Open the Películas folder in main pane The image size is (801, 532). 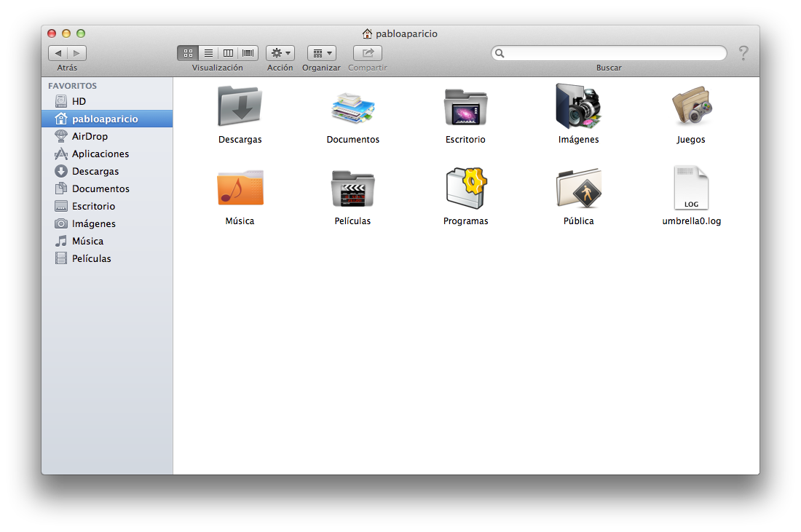click(x=352, y=188)
